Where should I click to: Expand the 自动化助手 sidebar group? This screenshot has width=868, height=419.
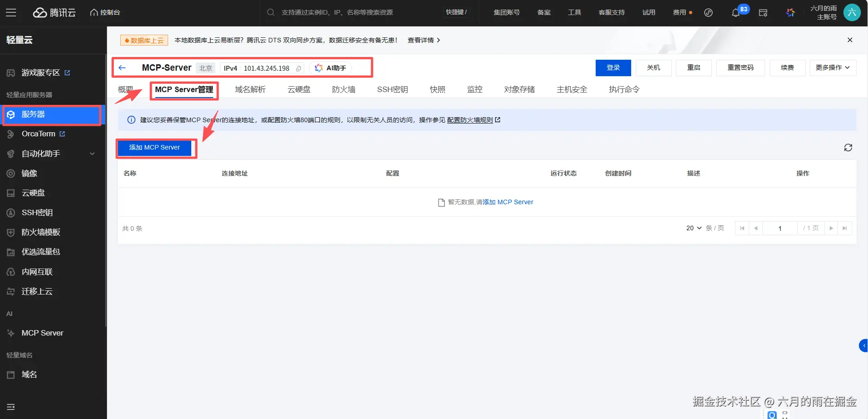pos(53,154)
